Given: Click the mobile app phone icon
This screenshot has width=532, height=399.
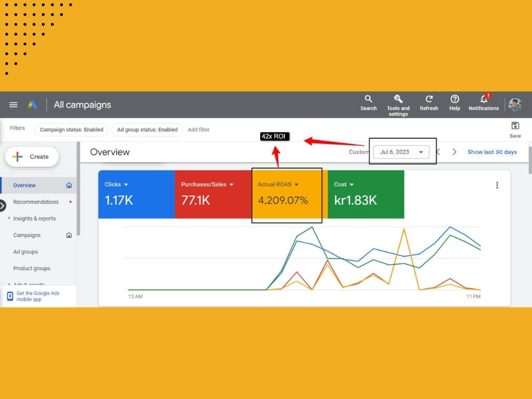Looking at the screenshot, I should point(10,296).
